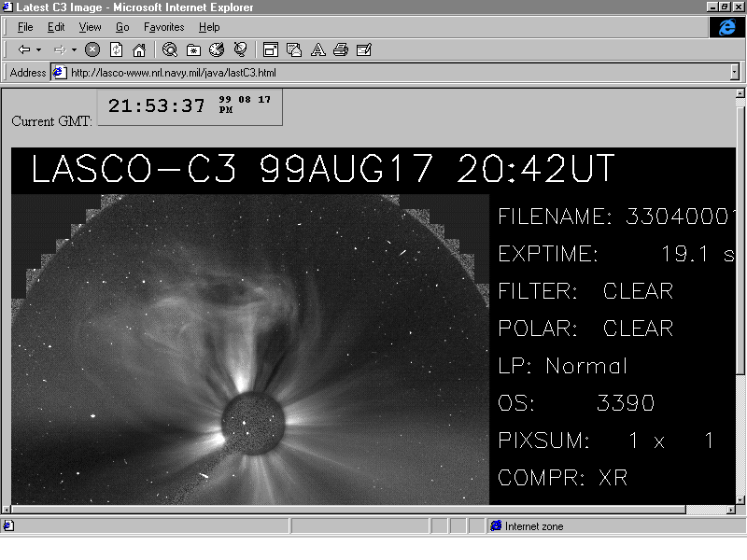Go back with the Back arrow button
The width and height of the screenshot is (747, 560).
[24, 49]
